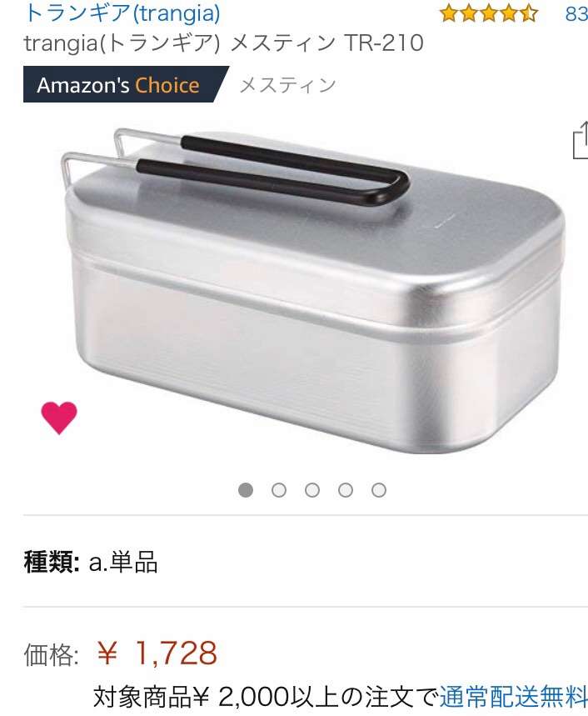Select the first image carousel dot
This screenshot has width=588, height=716.
[246, 490]
